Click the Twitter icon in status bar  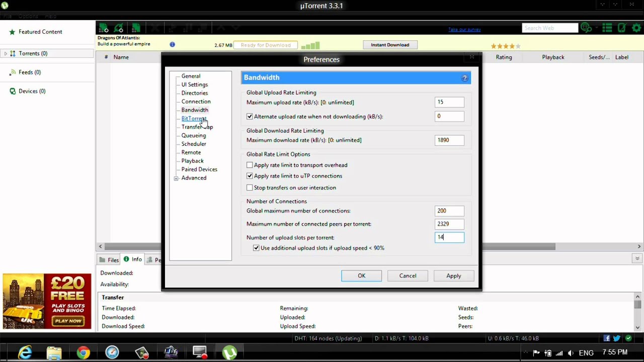[x=616, y=338]
